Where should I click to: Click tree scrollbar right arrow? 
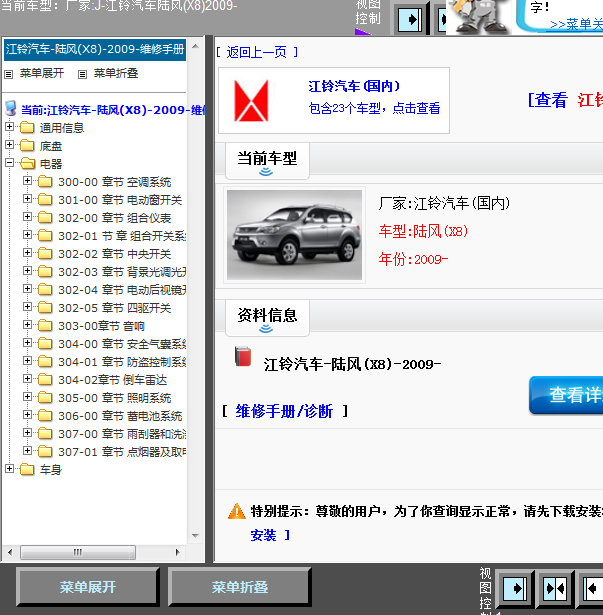click(177, 552)
